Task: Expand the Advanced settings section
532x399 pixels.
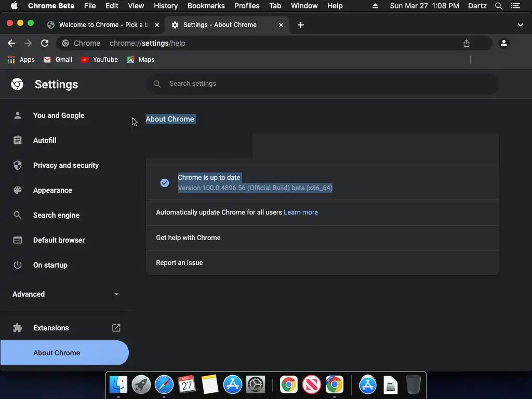Action: (x=65, y=294)
